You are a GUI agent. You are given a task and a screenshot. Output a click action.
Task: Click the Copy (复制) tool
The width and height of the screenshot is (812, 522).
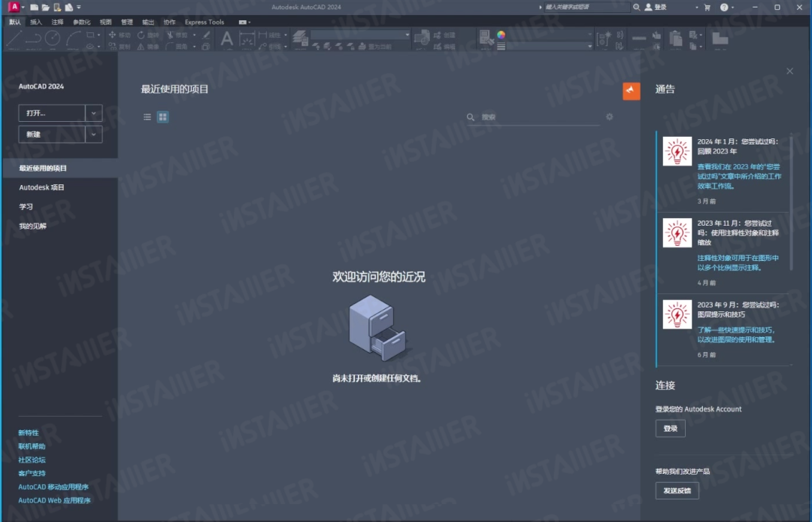click(120, 47)
